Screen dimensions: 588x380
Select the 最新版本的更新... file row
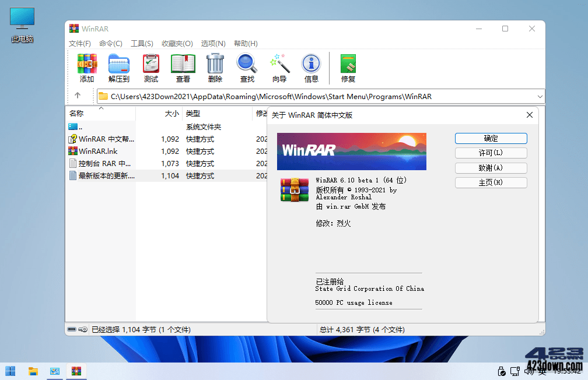[x=166, y=176]
